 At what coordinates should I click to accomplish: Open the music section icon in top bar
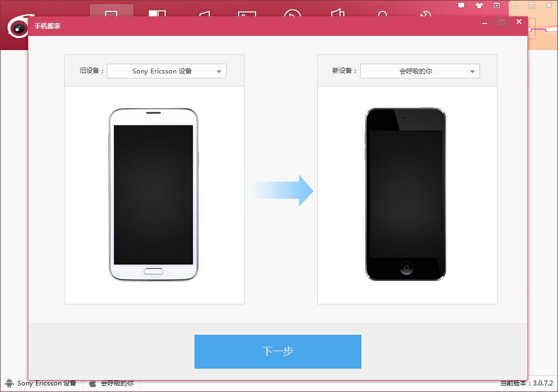pos(204,12)
